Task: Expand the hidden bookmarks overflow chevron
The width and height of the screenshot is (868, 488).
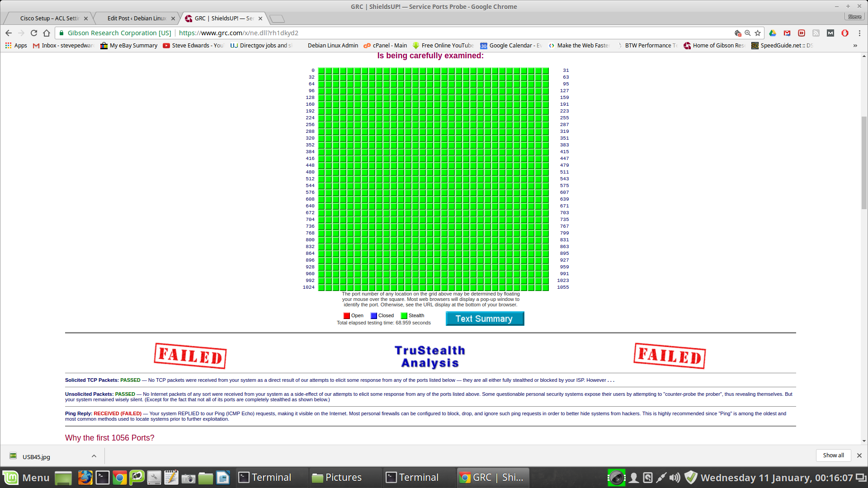Action: click(x=855, y=46)
